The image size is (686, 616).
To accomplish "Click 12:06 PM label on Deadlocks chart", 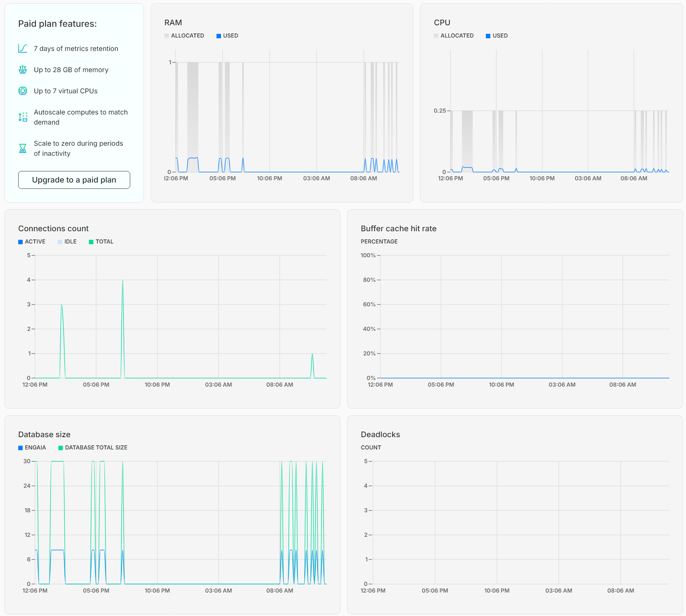I will 373,591.
